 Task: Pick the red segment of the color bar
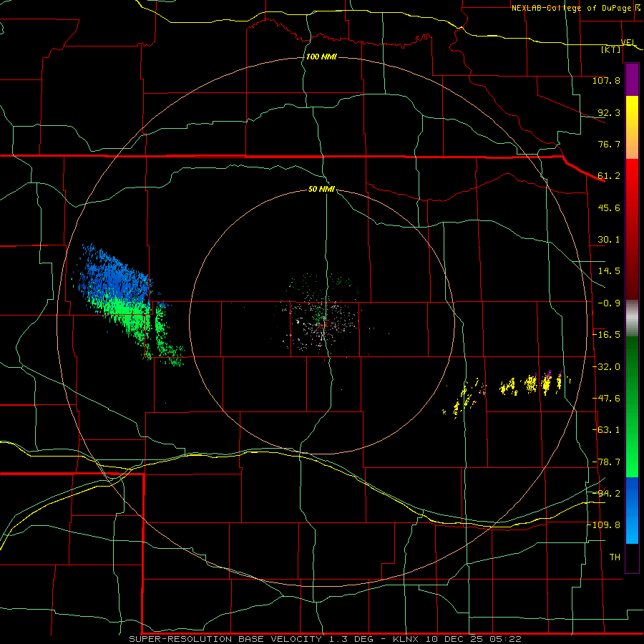point(632,229)
